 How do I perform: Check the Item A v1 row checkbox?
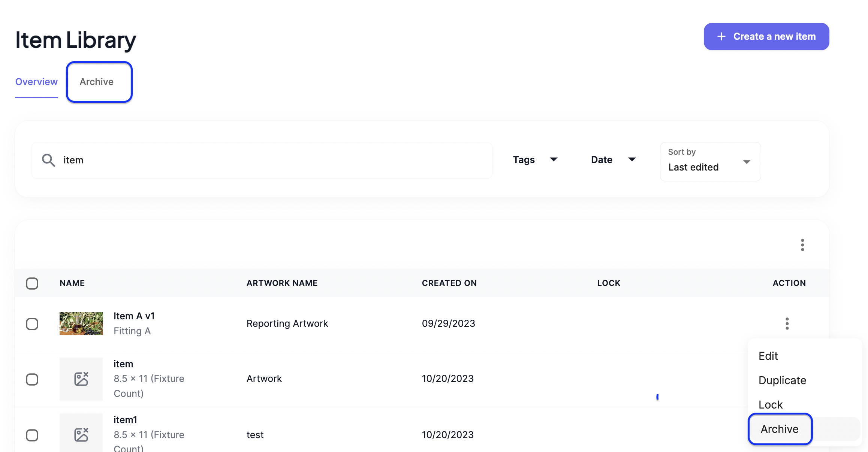[32, 324]
